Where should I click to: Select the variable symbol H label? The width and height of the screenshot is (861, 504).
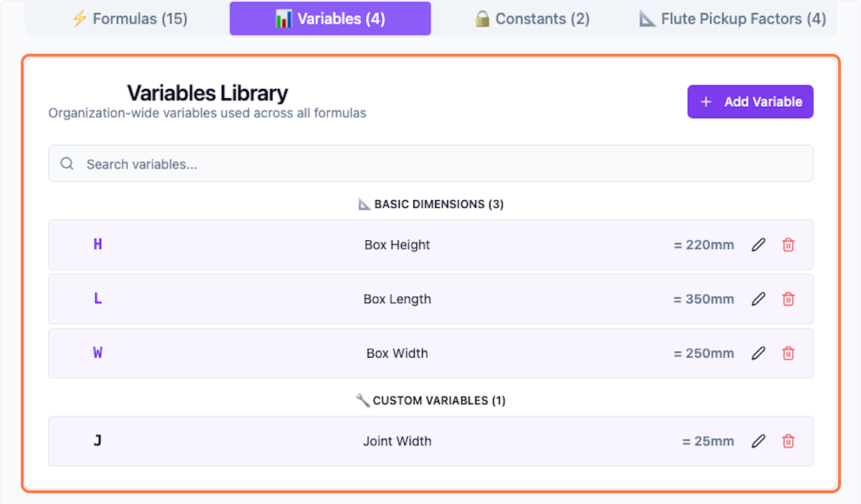[x=98, y=244]
